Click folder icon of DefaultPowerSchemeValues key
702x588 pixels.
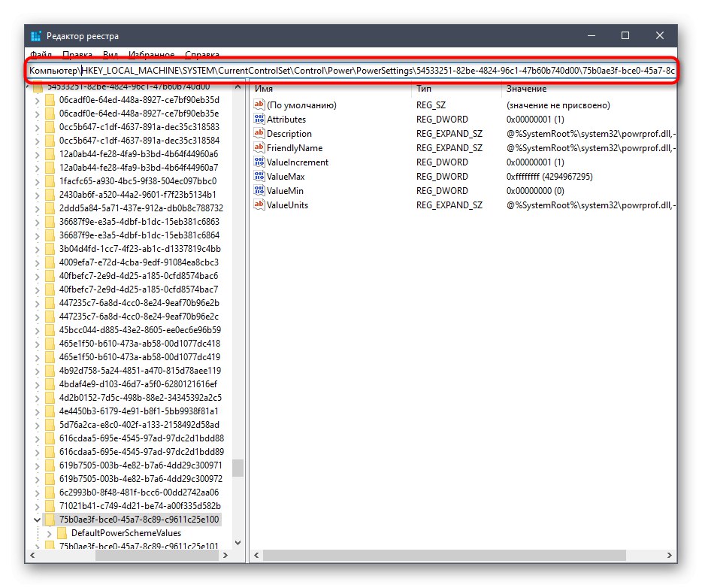62,533
